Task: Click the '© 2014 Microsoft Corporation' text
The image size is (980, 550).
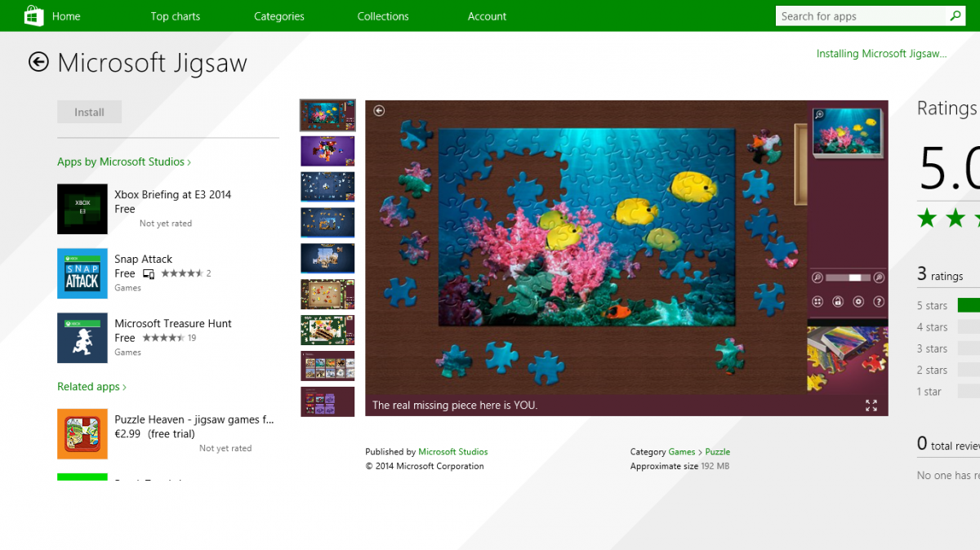Action: tap(425, 466)
